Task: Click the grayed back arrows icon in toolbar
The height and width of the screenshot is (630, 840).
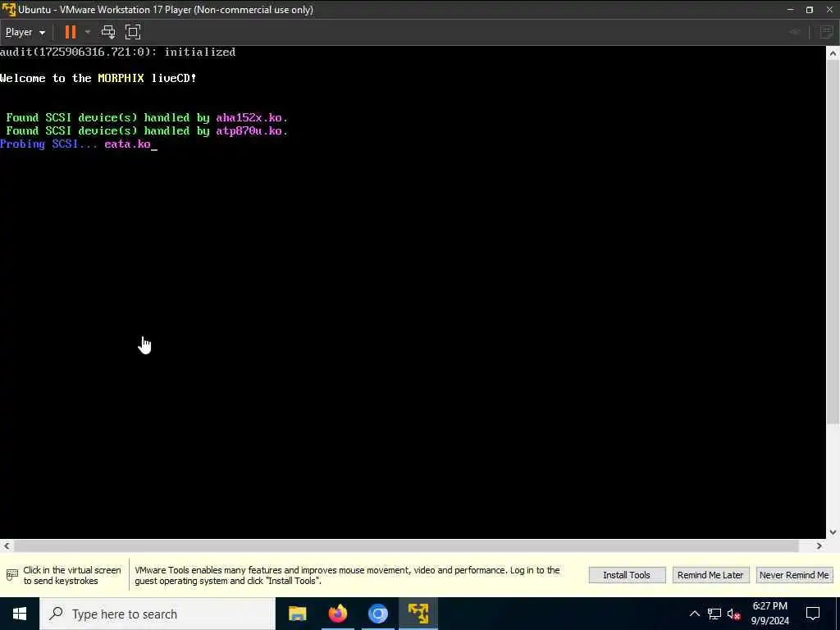Action: [x=795, y=32]
